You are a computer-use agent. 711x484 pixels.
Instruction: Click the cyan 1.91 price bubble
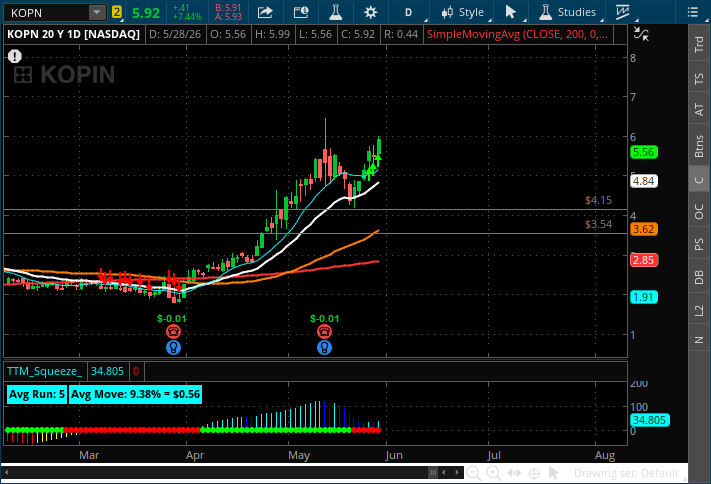coord(643,297)
